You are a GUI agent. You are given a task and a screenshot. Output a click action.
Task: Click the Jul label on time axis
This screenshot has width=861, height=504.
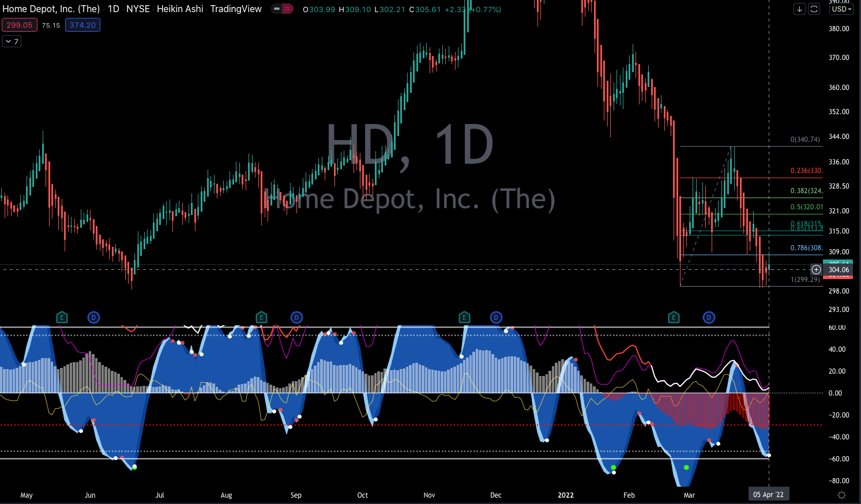(x=160, y=495)
